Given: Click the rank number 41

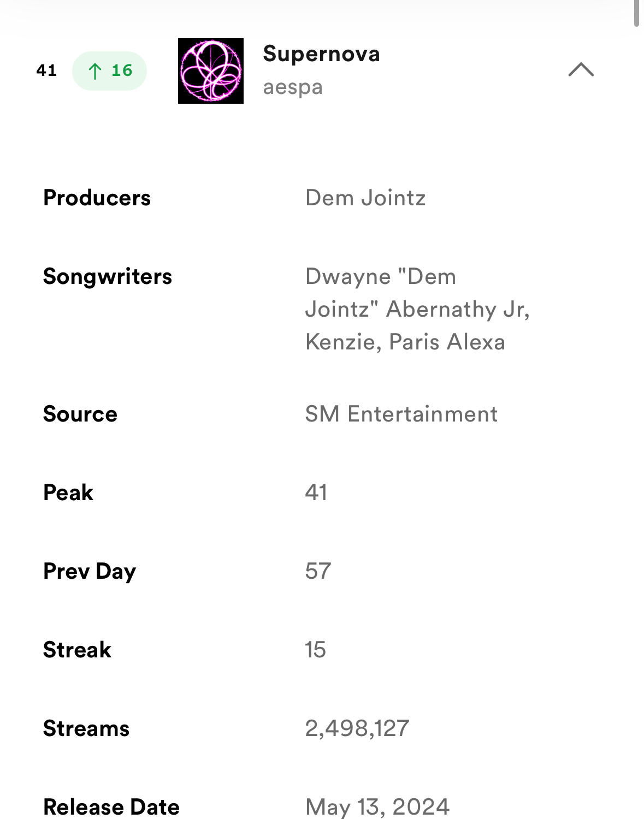Looking at the screenshot, I should pyautogui.click(x=46, y=71).
